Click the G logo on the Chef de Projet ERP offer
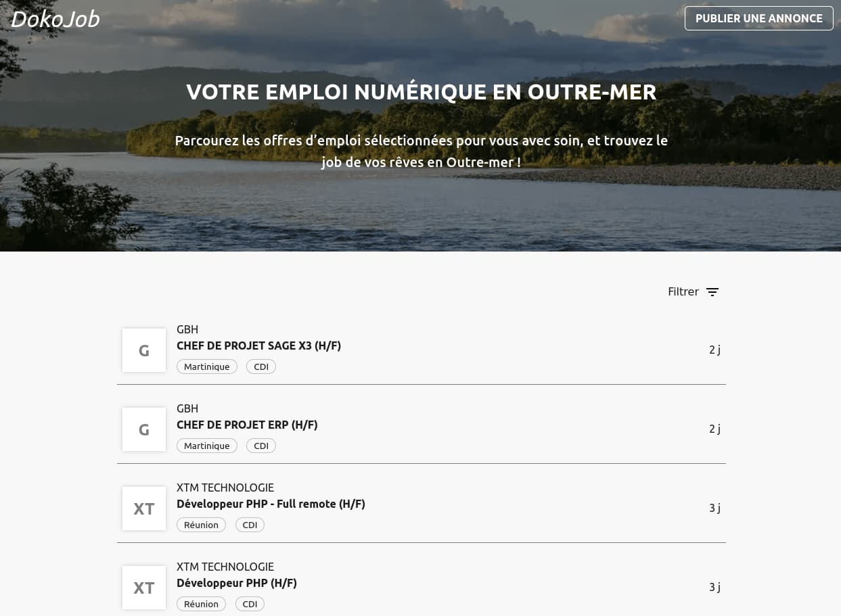Screen dimensions: 841x616 point(143,429)
